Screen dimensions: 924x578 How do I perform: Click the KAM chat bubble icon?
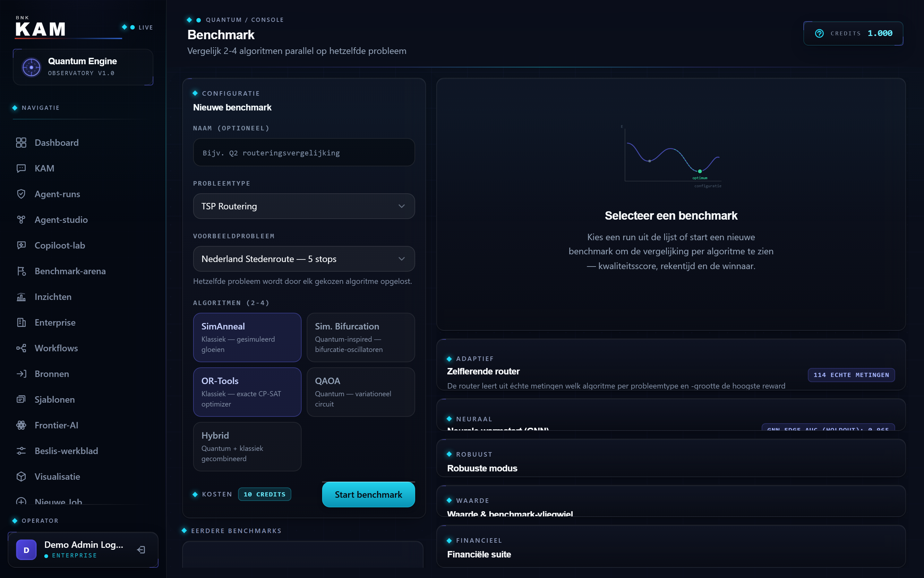coord(21,168)
